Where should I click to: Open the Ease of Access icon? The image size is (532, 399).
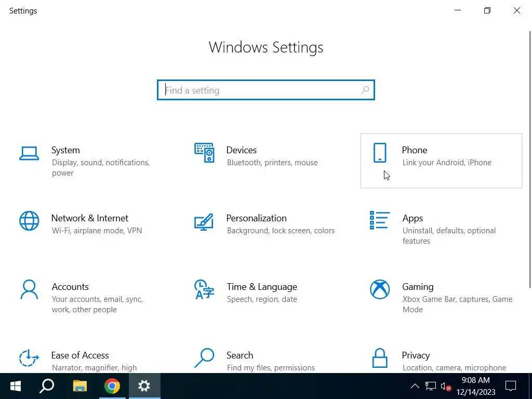(29, 358)
